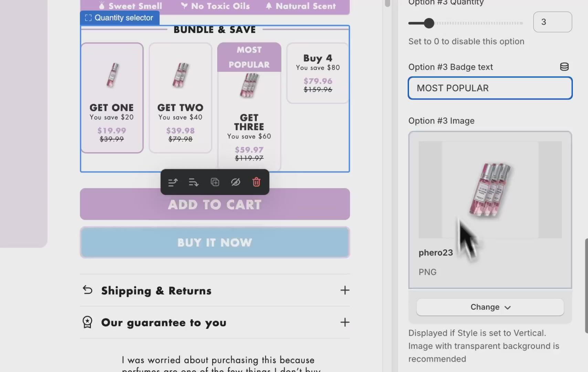Screen dimensions: 588x372
Task: Select the Quantity selector label tag
Action: tap(119, 18)
